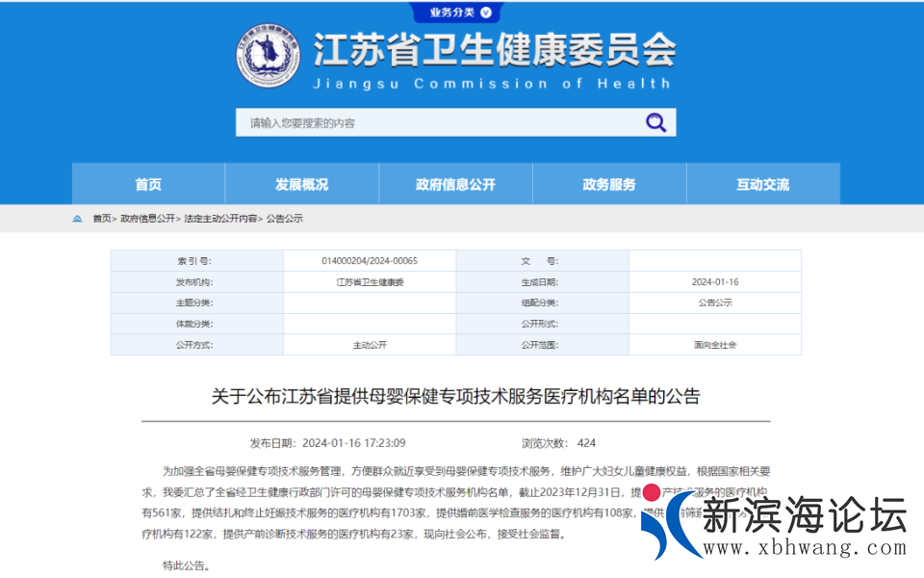
Task: Go to the 发展概况 navigation tab
Action: (301, 184)
